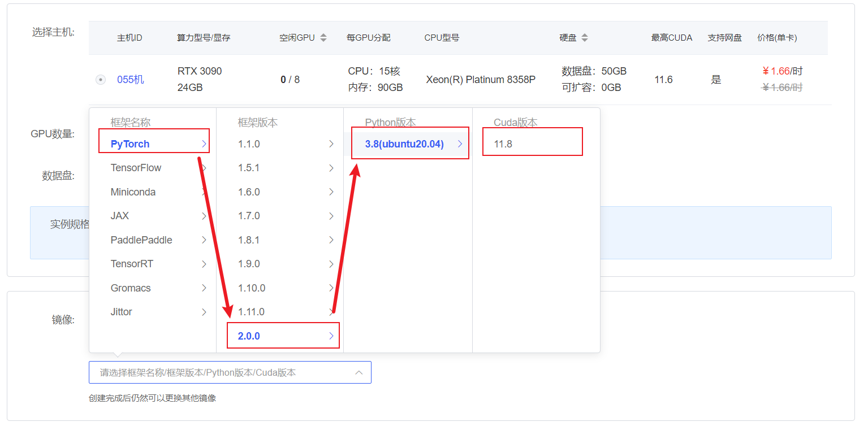The image size is (868, 426).
Task: Choose PyTorch in framework name list
Action: click(x=130, y=144)
